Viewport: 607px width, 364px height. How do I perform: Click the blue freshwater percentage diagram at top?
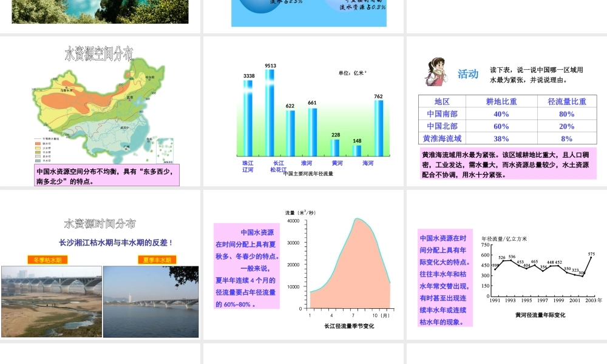(x=309, y=13)
